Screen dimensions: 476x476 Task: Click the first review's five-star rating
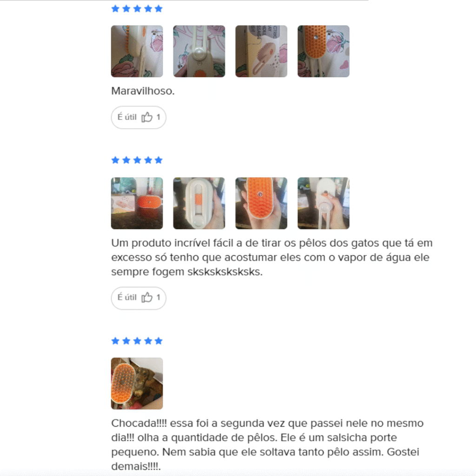click(137, 8)
